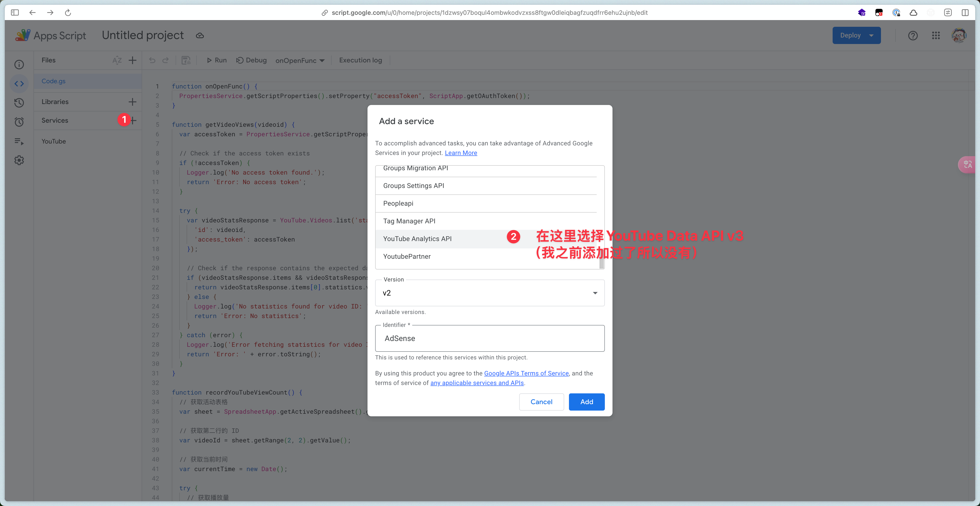Image resolution: width=980 pixels, height=506 pixels.
Task: Click Cancel in Add a service dialog
Action: pos(541,402)
